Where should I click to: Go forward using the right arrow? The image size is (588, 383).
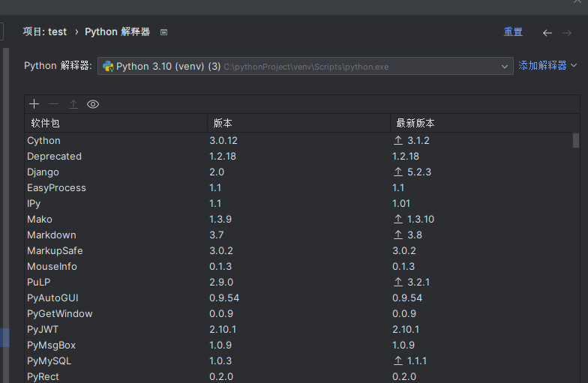pos(567,33)
